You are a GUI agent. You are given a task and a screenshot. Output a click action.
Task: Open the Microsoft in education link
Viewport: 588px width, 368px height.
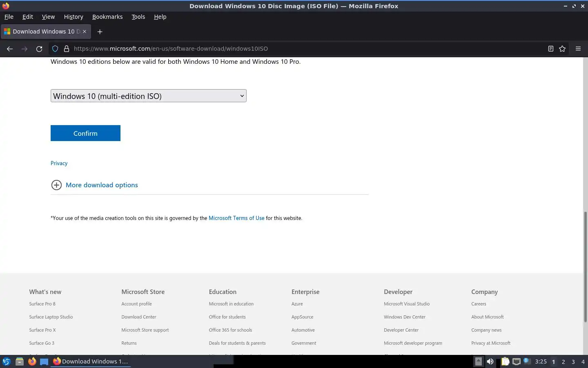[x=231, y=304]
